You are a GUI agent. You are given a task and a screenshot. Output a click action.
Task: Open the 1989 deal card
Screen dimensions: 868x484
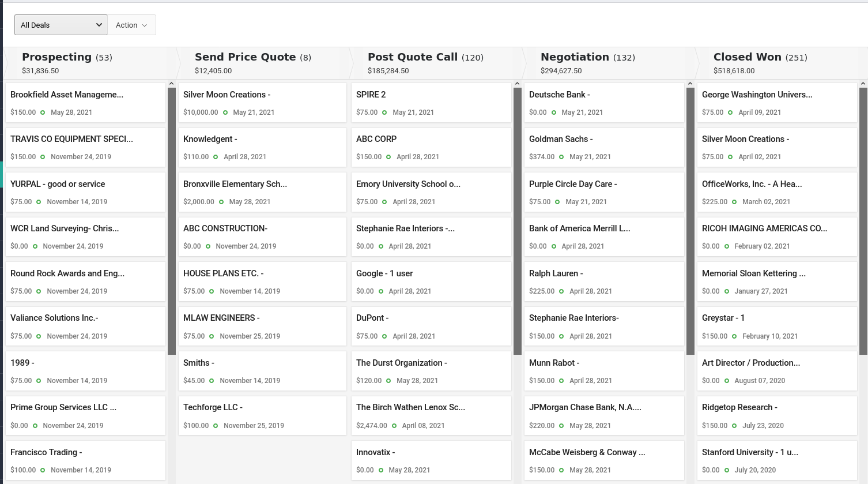[85, 371]
